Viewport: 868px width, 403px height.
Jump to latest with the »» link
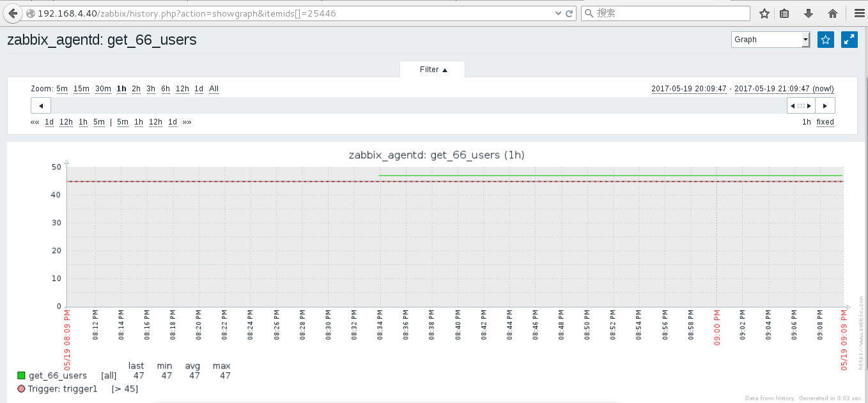(x=187, y=122)
